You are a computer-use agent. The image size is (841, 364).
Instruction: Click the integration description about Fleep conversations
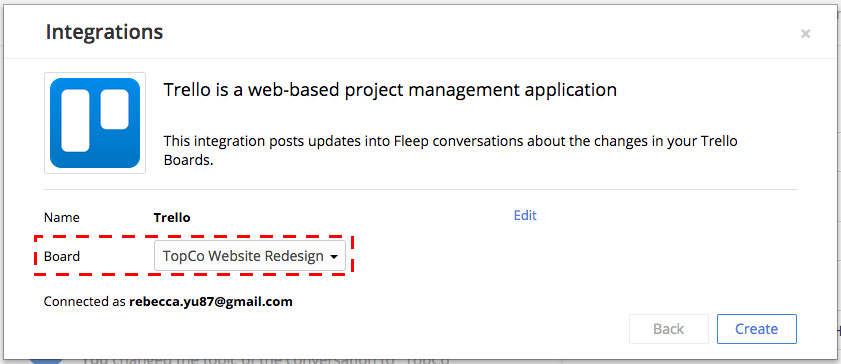pyautogui.click(x=451, y=151)
